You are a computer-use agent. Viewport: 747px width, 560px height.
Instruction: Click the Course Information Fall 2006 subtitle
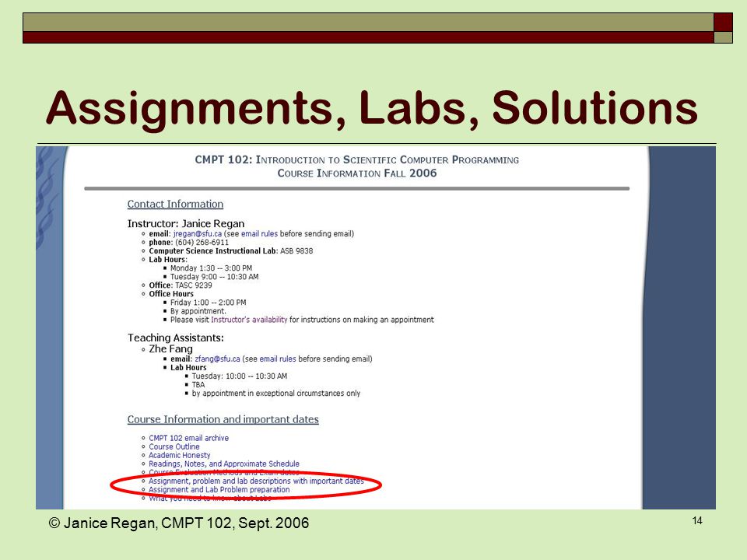[x=357, y=173]
